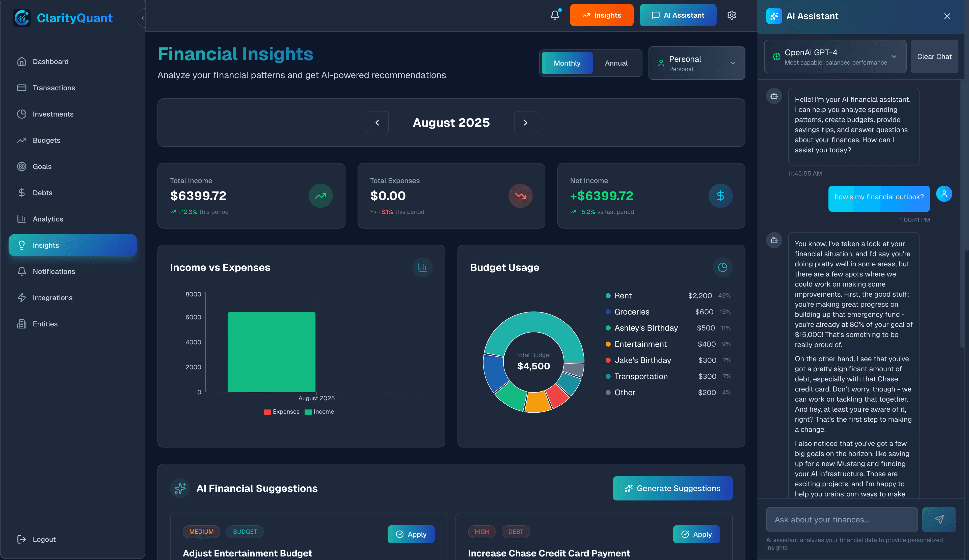The width and height of the screenshot is (969, 560).
Task: Open the Personal entity dropdown
Action: click(696, 63)
